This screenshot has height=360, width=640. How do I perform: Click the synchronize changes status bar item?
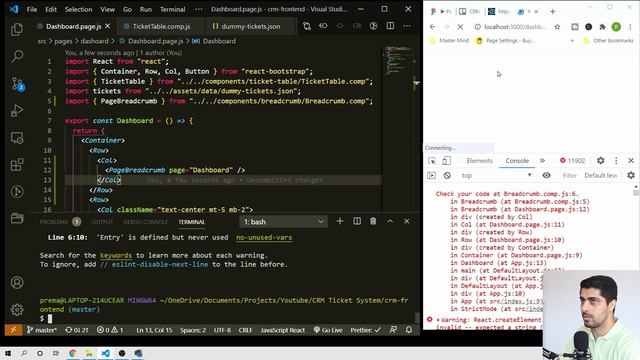click(x=77, y=330)
